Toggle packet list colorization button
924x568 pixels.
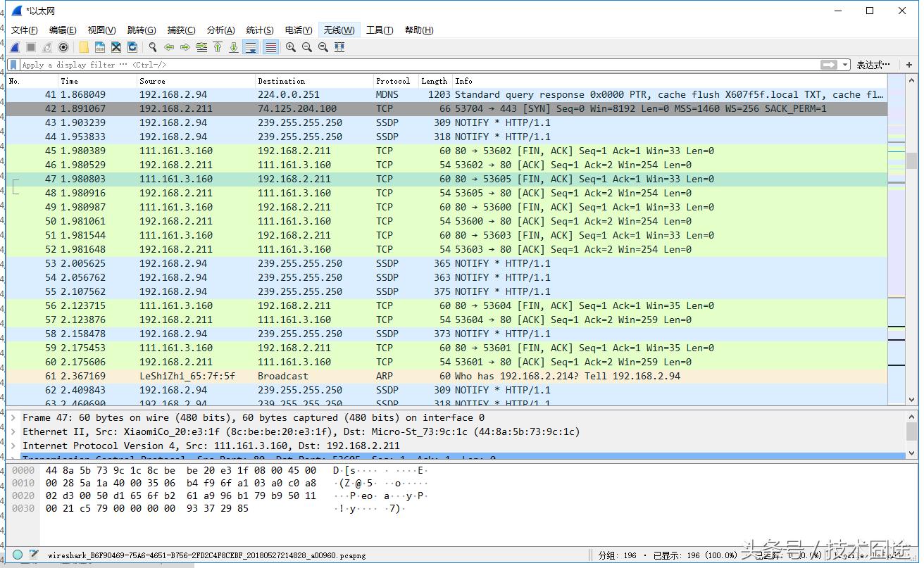coord(270,47)
